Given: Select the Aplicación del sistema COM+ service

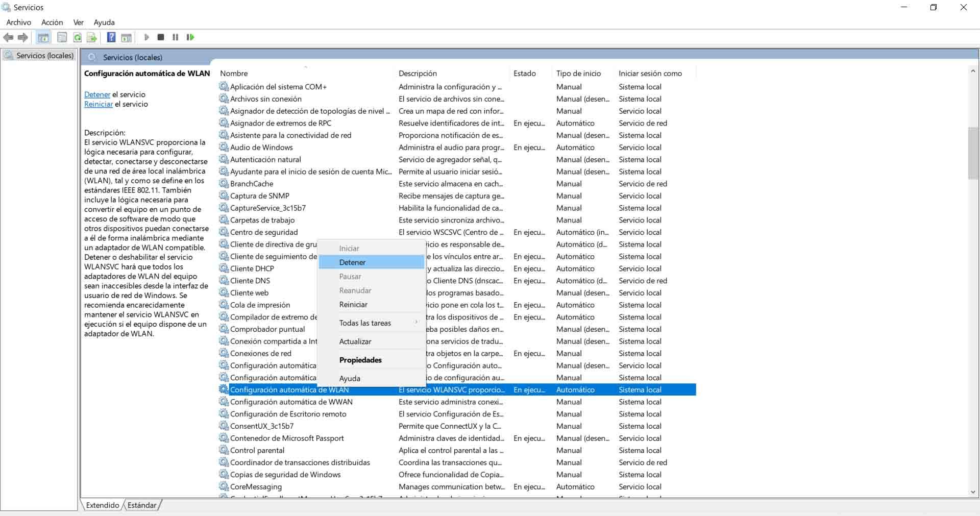Looking at the screenshot, I should point(278,87).
